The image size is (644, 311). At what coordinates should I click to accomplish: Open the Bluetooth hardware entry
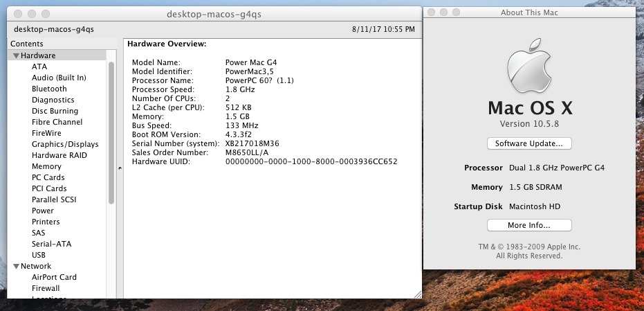tap(49, 89)
